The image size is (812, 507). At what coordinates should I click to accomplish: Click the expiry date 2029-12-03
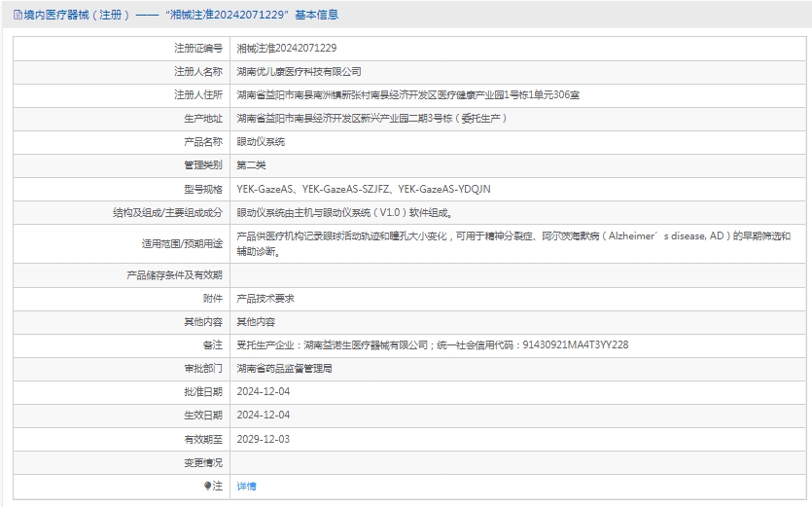pyautogui.click(x=264, y=439)
